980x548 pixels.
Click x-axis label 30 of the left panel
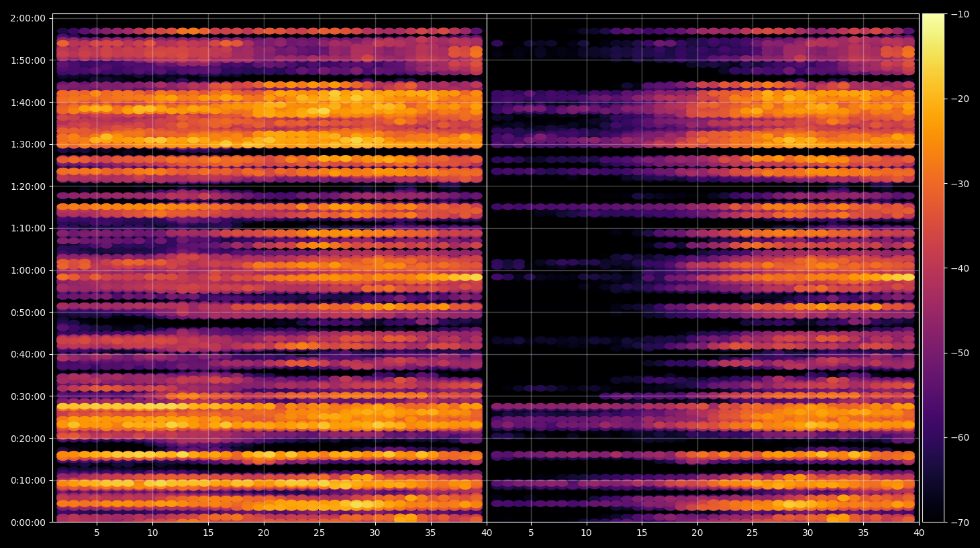pyautogui.click(x=375, y=533)
